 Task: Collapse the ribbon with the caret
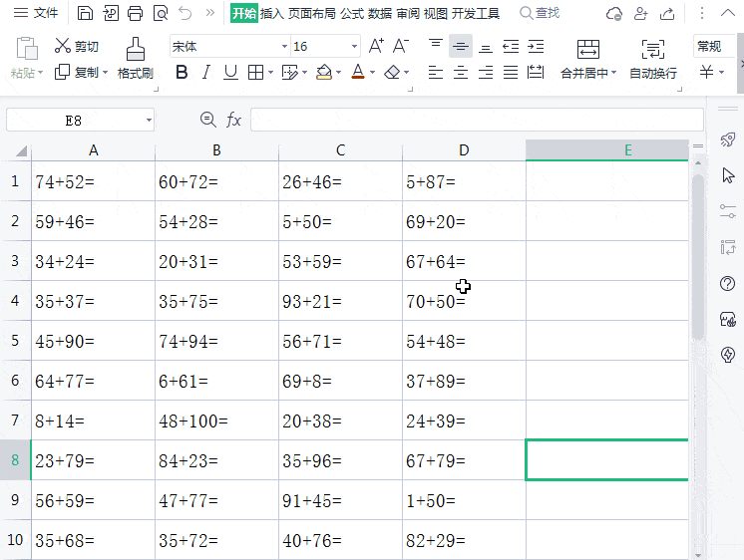[x=728, y=13]
